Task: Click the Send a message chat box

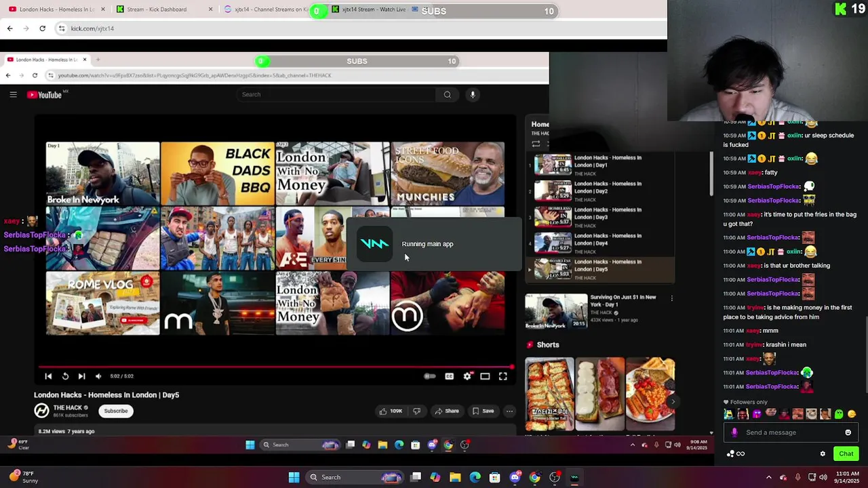Action: click(791, 432)
